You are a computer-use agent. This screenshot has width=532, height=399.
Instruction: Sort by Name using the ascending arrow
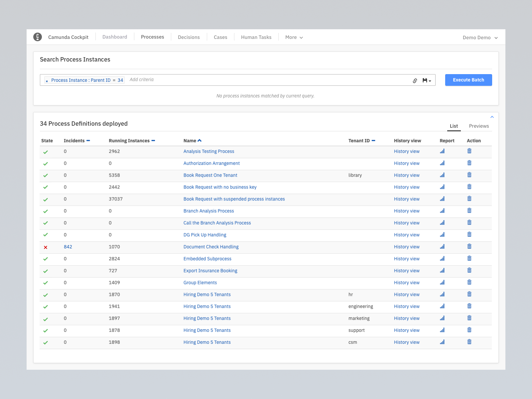(199, 140)
